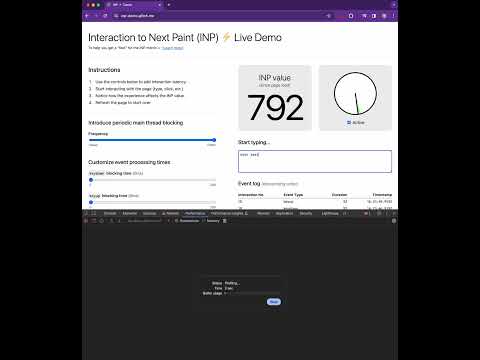Click the save profile download icon
The height and width of the screenshot is (360, 480).
pyautogui.click(x=118, y=221)
